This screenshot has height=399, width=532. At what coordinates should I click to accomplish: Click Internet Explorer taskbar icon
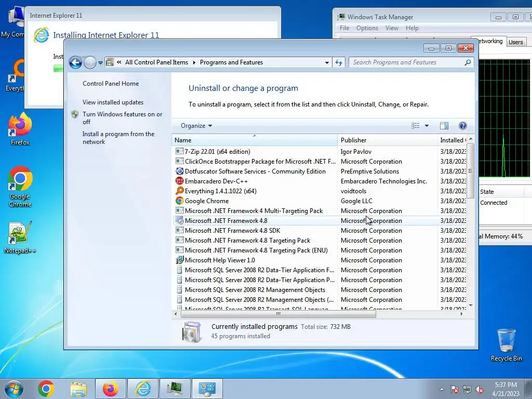(143, 389)
